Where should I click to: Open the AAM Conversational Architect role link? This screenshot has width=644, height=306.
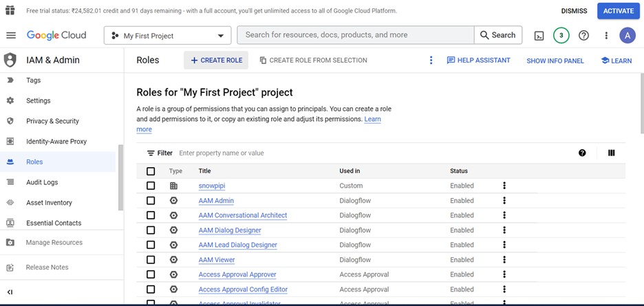point(242,215)
